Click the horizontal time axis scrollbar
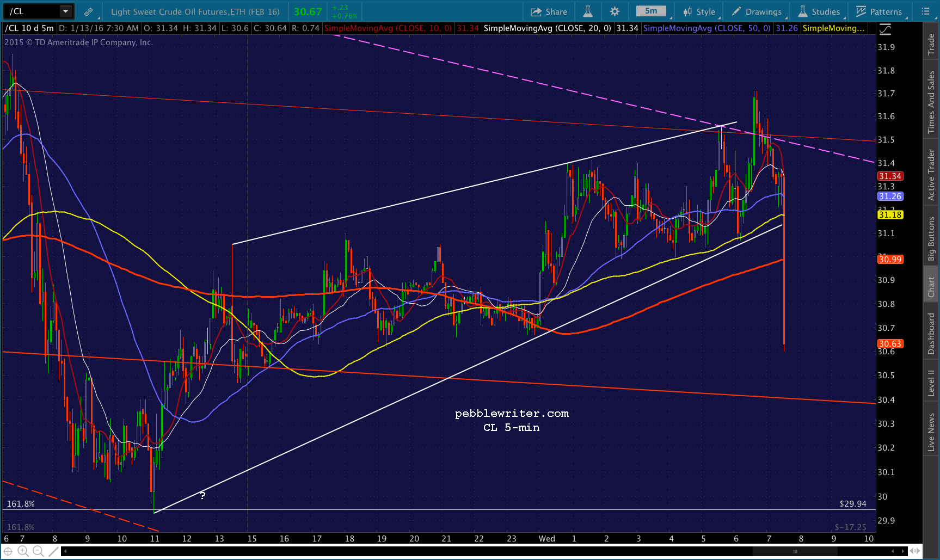The image size is (940, 560). pyautogui.click(x=795, y=551)
